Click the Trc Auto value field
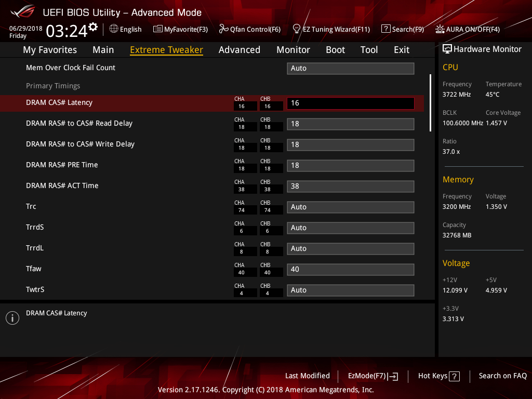This screenshot has width=532, height=399. pyautogui.click(x=351, y=207)
